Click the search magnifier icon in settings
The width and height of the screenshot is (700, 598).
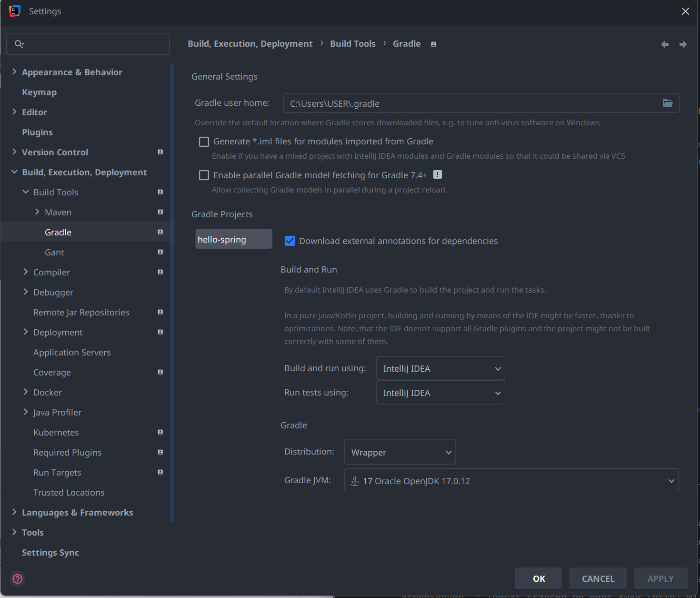coord(19,44)
